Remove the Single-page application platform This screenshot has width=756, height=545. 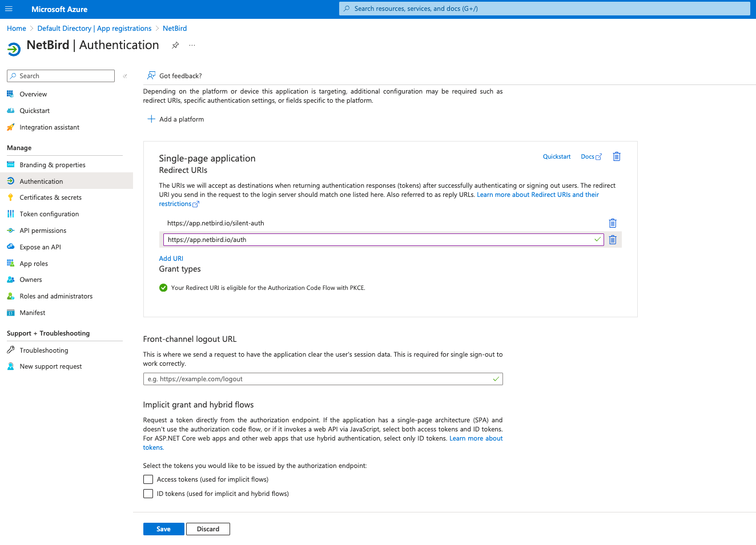pyautogui.click(x=616, y=156)
